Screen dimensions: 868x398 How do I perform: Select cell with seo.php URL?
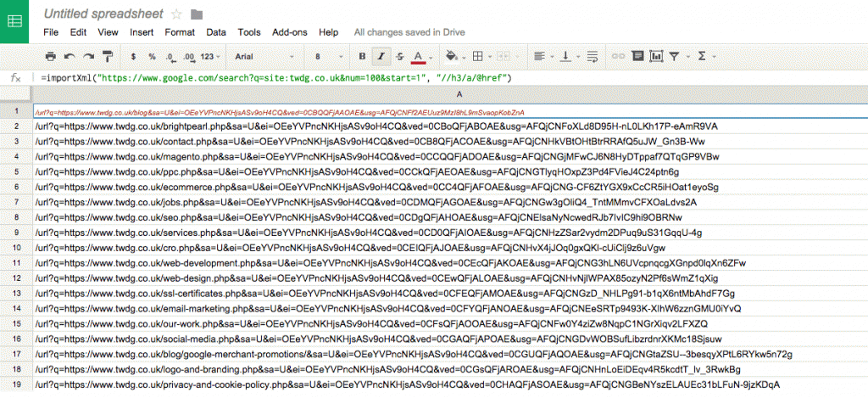[x=450, y=216]
